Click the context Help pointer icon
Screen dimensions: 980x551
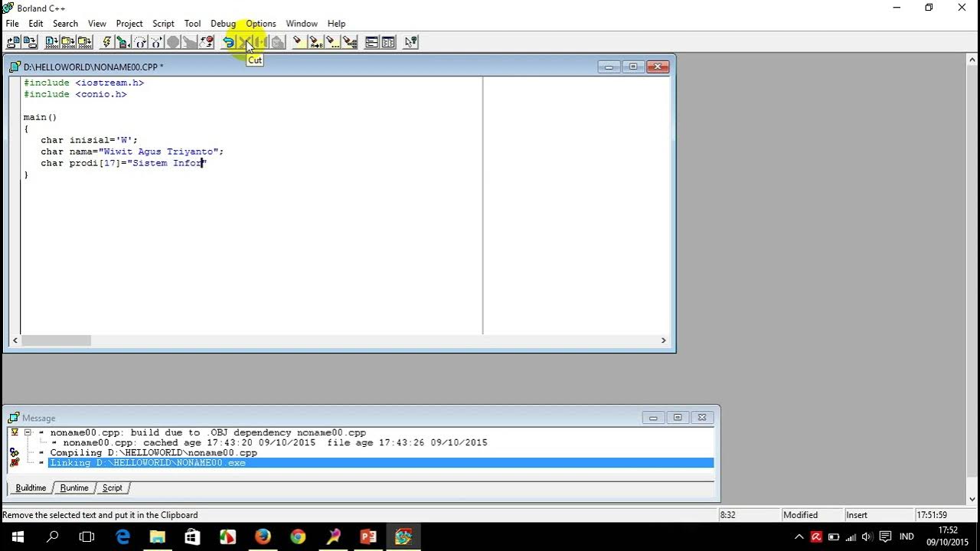coord(411,42)
